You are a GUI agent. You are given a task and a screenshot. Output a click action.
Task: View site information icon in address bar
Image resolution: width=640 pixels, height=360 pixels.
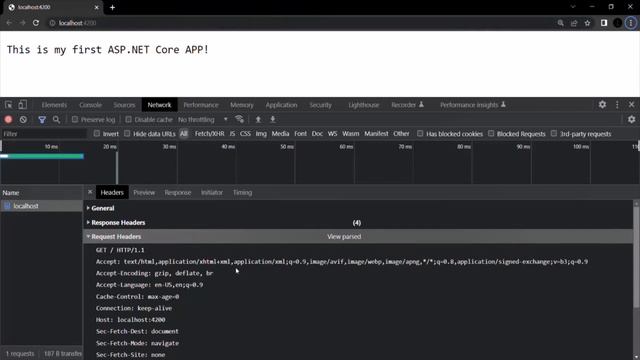pos(52,23)
